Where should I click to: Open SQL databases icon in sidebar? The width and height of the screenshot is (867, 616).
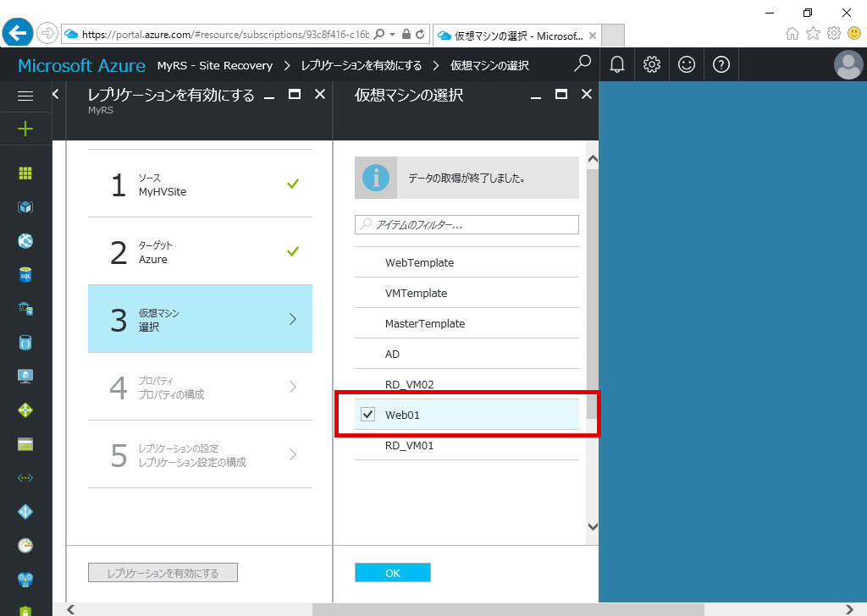(25, 274)
